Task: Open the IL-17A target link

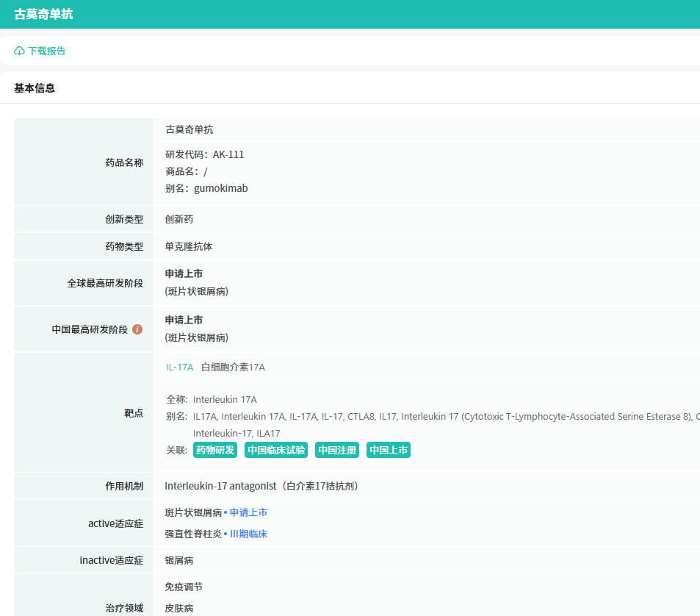Action: tap(179, 367)
